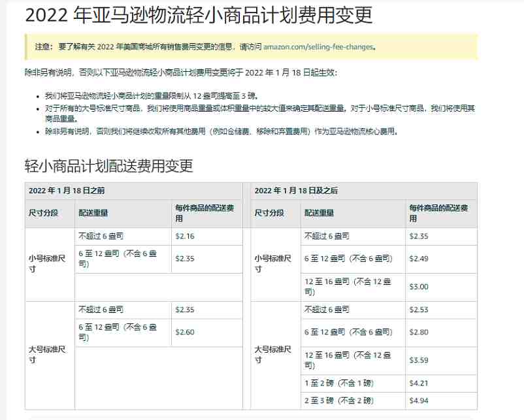Click the effective-date paragraph above the bullet list

tap(181, 72)
